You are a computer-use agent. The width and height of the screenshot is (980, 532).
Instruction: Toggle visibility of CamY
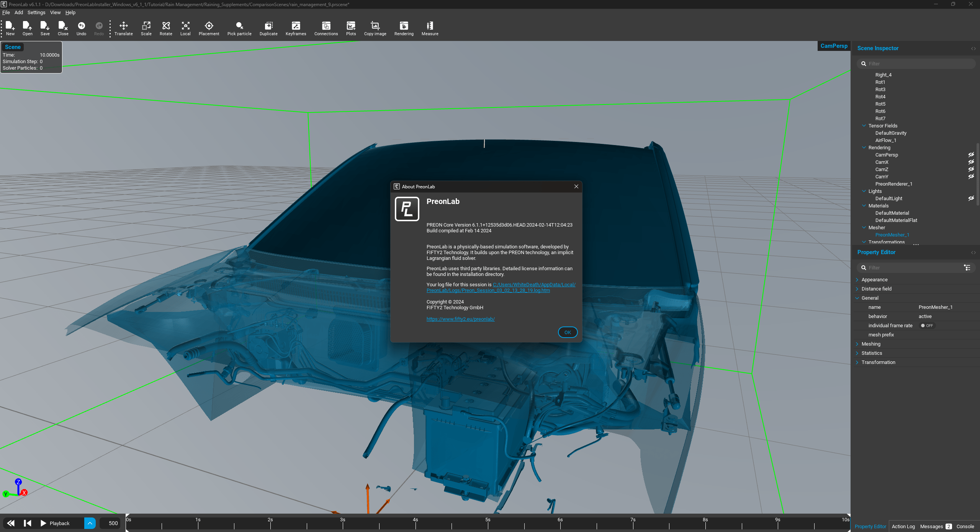click(x=971, y=176)
